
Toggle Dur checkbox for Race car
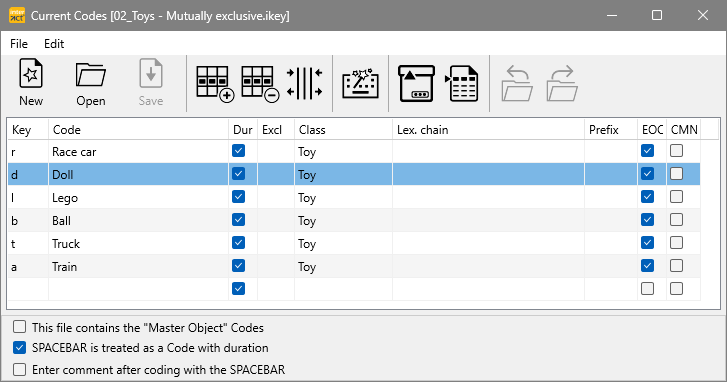point(238,151)
